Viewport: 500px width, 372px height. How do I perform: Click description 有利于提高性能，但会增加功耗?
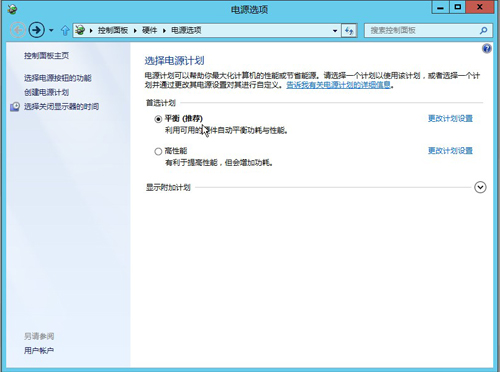tap(219, 163)
